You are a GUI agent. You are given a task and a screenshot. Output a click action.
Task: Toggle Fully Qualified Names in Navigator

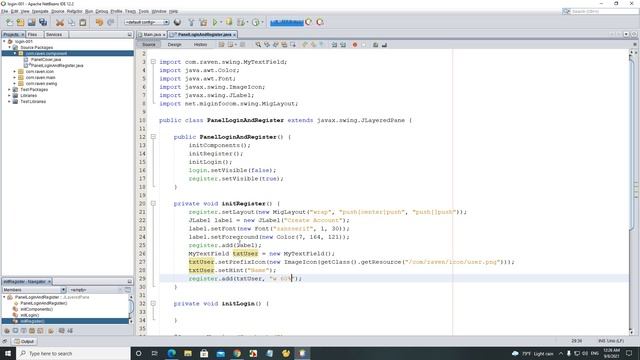[x=51, y=331]
